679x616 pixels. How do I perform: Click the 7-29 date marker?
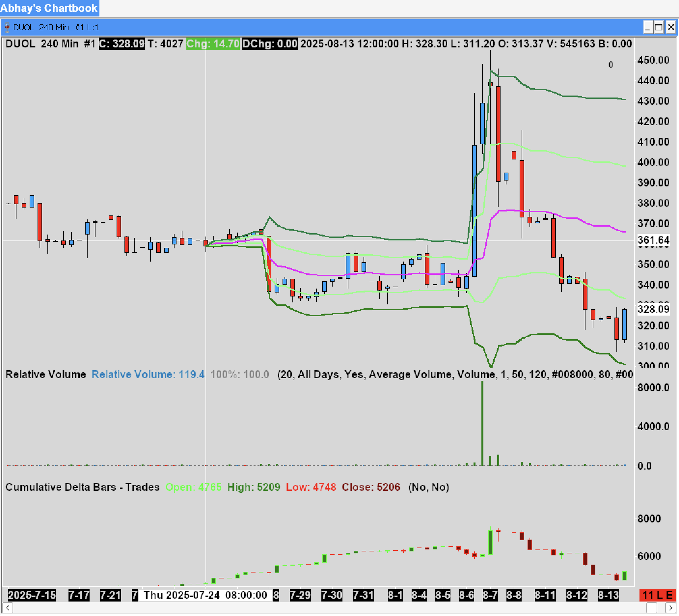click(x=300, y=596)
